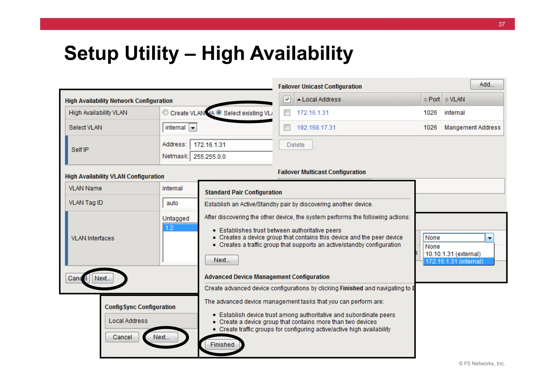Edit the VLAN Tag ID auto field

point(180,203)
